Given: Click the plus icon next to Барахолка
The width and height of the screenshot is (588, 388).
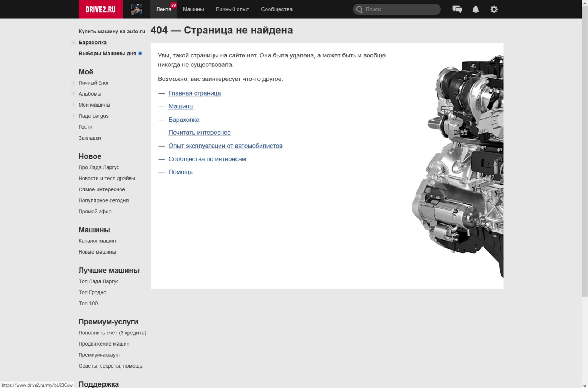Looking at the screenshot, I should pyautogui.click(x=73, y=42).
